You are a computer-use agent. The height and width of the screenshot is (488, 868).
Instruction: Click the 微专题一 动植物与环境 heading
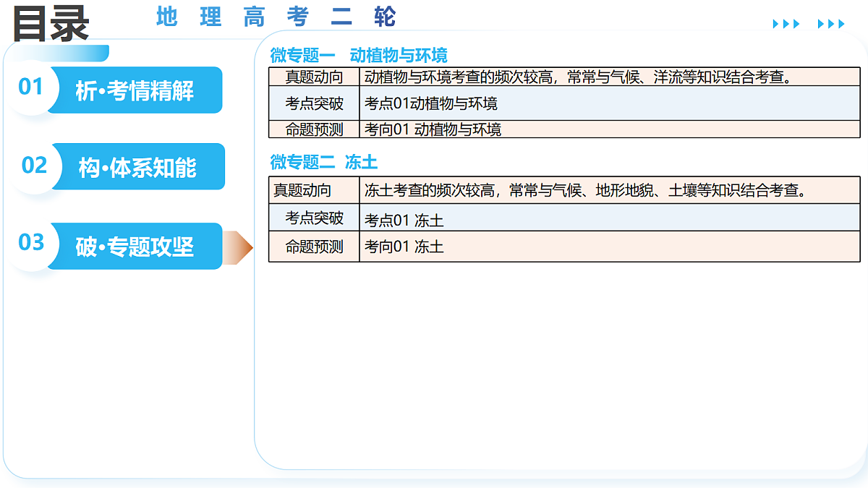tap(359, 56)
